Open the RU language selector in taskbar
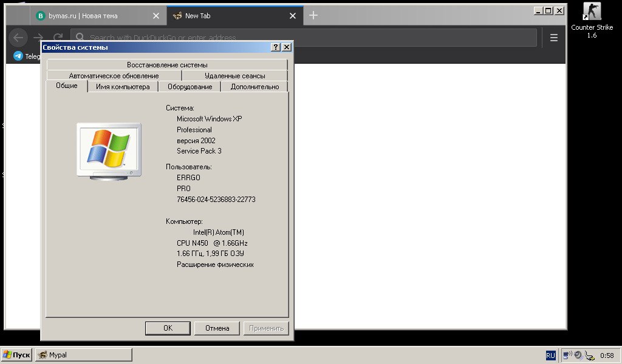Screen dimensions: 622x364 click(x=550, y=356)
